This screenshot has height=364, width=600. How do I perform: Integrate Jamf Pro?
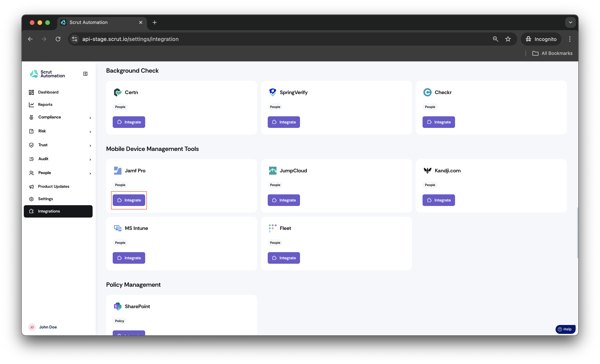click(129, 200)
